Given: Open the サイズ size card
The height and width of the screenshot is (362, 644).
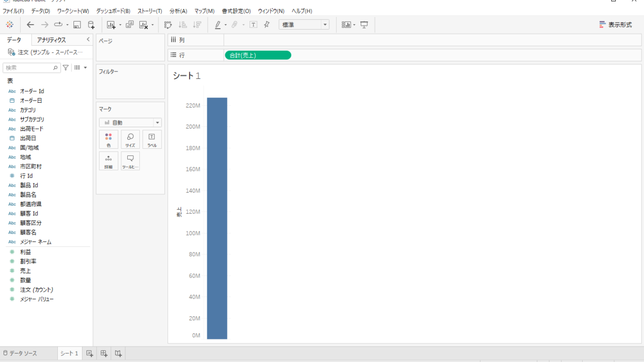Looking at the screenshot, I should pyautogui.click(x=130, y=139).
